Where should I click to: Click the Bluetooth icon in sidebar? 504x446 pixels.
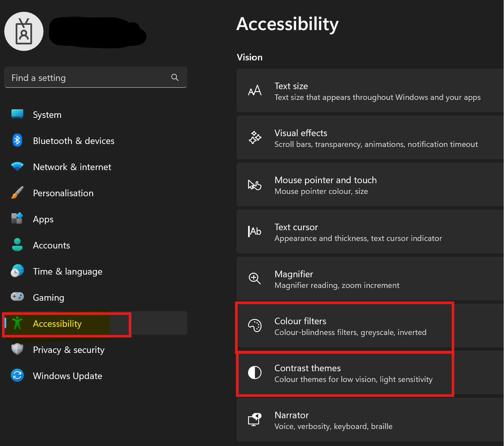(17, 140)
